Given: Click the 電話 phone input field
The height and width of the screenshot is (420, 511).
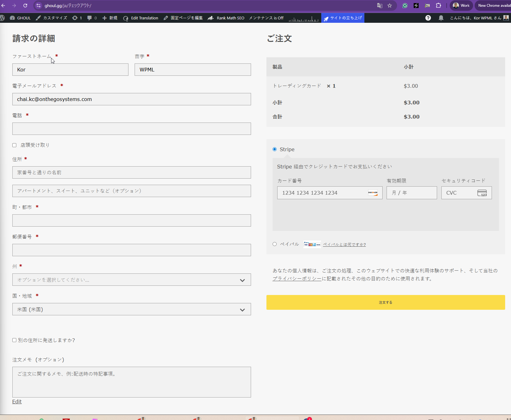Looking at the screenshot, I should coord(132,129).
